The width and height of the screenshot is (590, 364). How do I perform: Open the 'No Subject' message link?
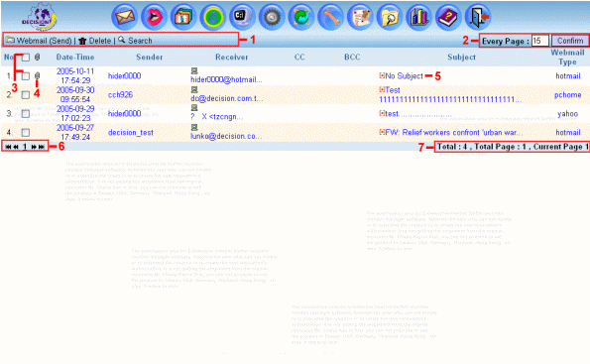(405, 76)
